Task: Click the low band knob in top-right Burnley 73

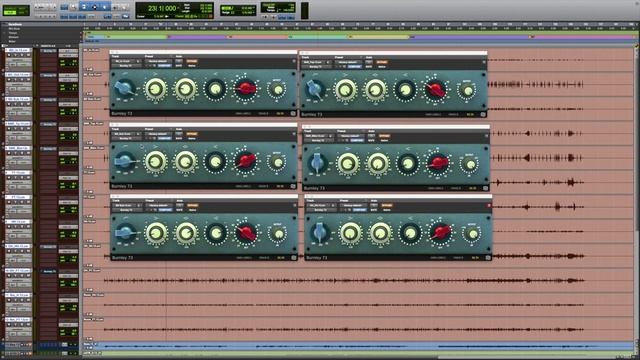Action: [x=346, y=89]
